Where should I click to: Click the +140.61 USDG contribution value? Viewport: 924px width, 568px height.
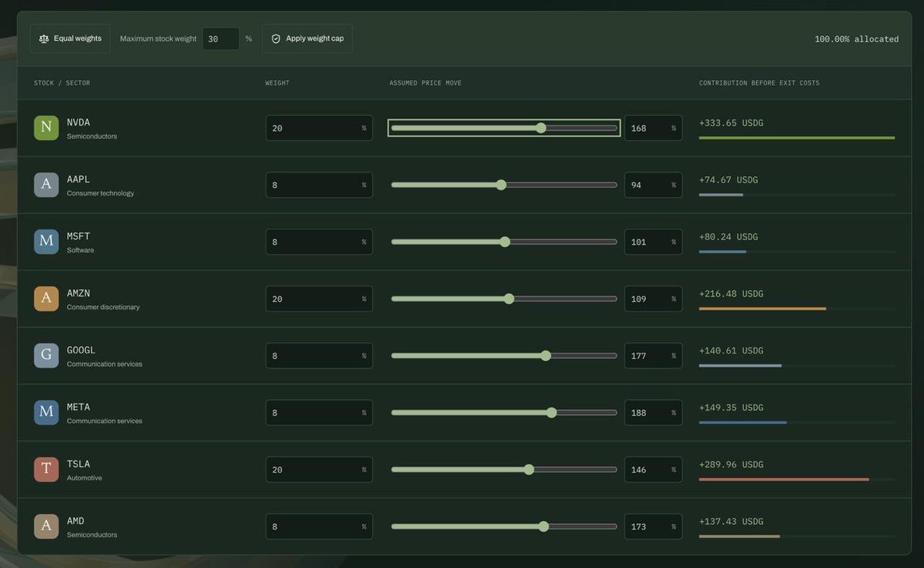(731, 350)
